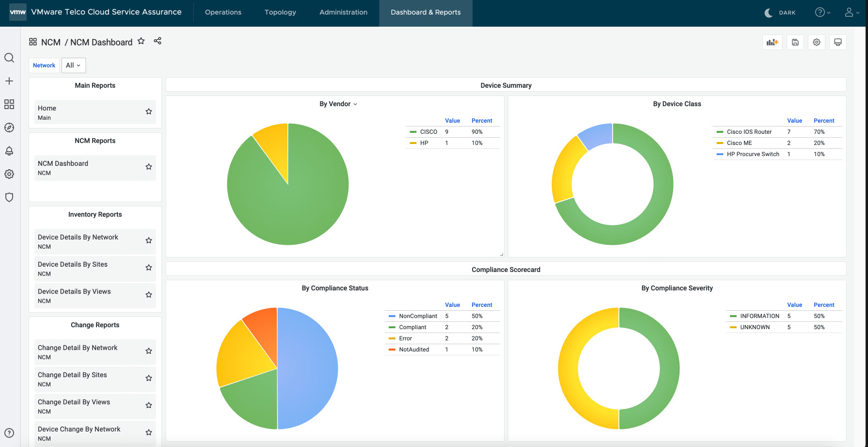868x447 pixels.
Task: Sort By Device Class legend by Percent
Action: tap(824, 121)
